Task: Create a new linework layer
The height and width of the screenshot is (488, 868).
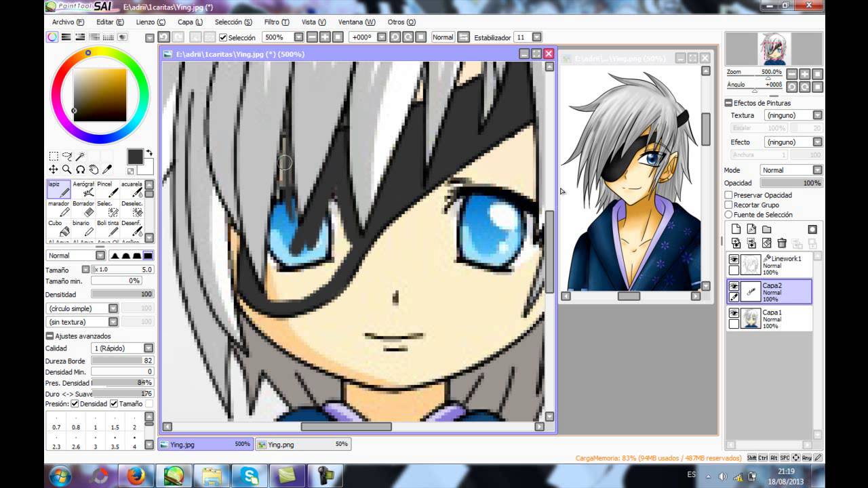Action: pos(751,229)
